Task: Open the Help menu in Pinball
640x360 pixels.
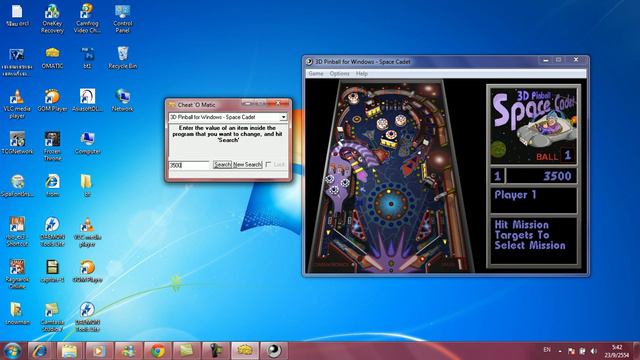Action: [362, 73]
